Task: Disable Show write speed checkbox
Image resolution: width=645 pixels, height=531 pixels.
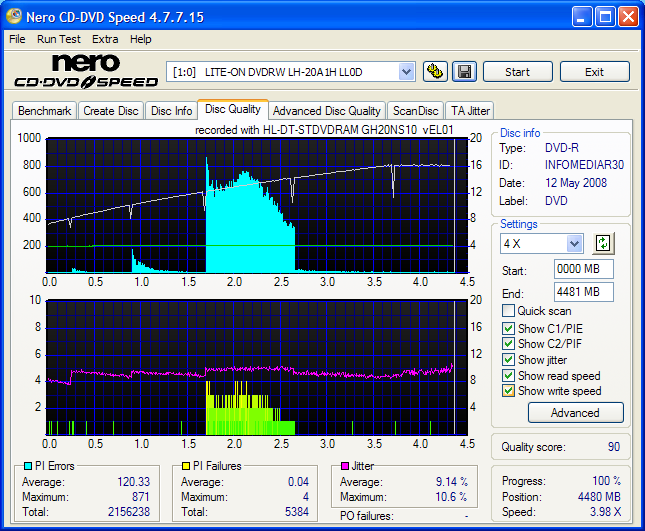Action: [509, 392]
